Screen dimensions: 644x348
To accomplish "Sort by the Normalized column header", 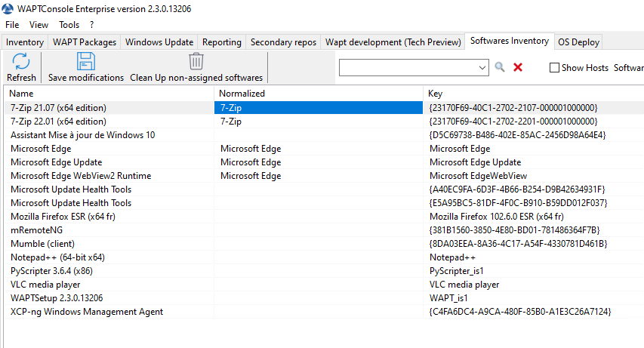I will [x=319, y=94].
